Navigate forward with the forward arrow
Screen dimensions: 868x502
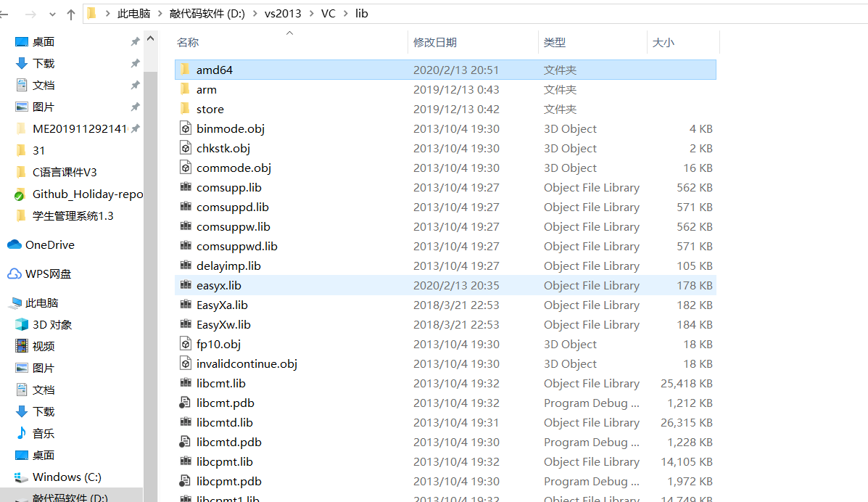coord(30,15)
